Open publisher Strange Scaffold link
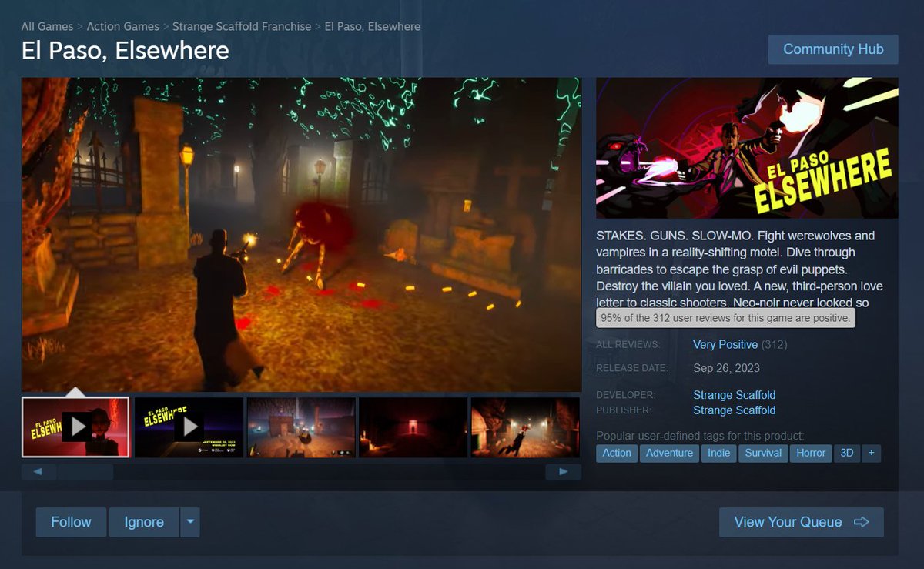Screen dimensions: 924x569 pyautogui.click(x=735, y=410)
